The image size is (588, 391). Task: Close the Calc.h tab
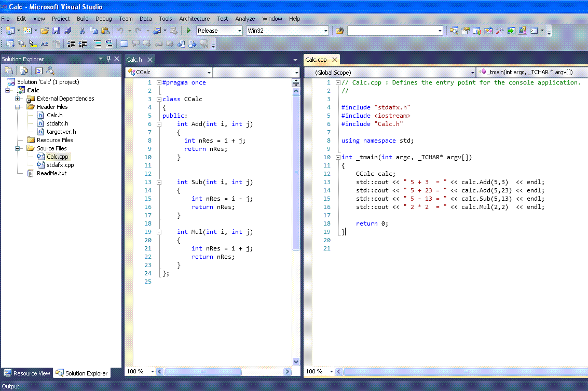[150, 60]
